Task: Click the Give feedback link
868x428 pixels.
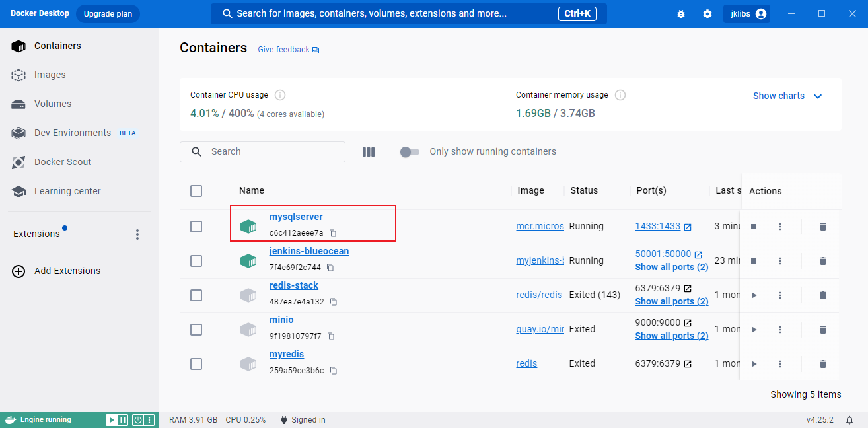Action: click(x=288, y=50)
